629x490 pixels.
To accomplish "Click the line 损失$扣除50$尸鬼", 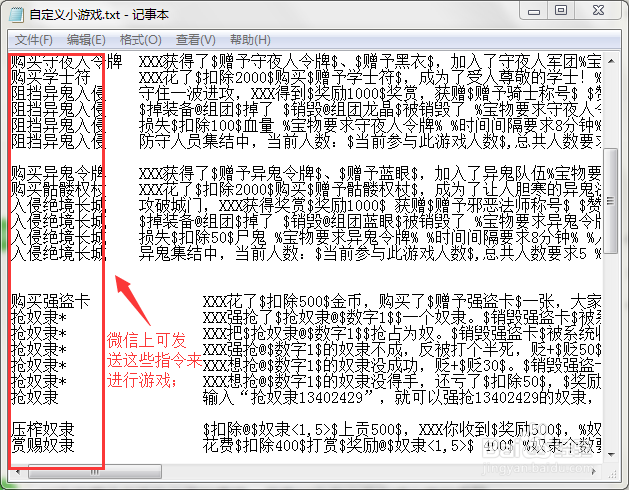I will point(369,238).
